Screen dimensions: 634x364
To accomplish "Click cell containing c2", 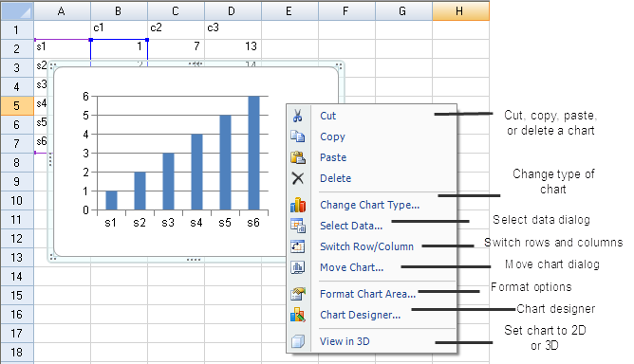I will 176,30.
